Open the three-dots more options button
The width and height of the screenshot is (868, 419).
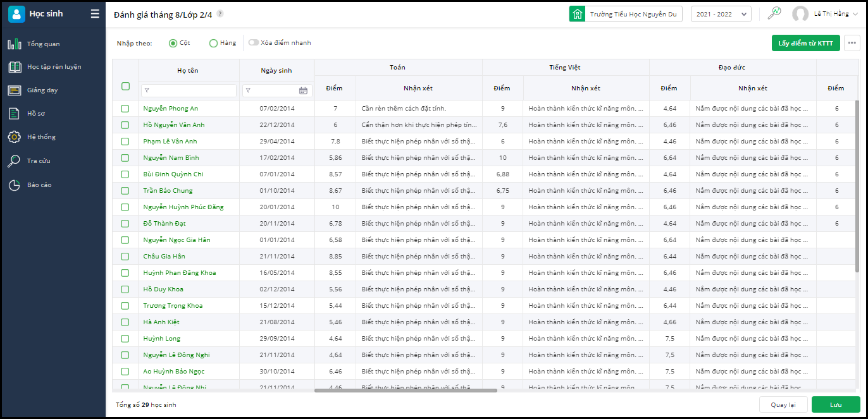(852, 43)
